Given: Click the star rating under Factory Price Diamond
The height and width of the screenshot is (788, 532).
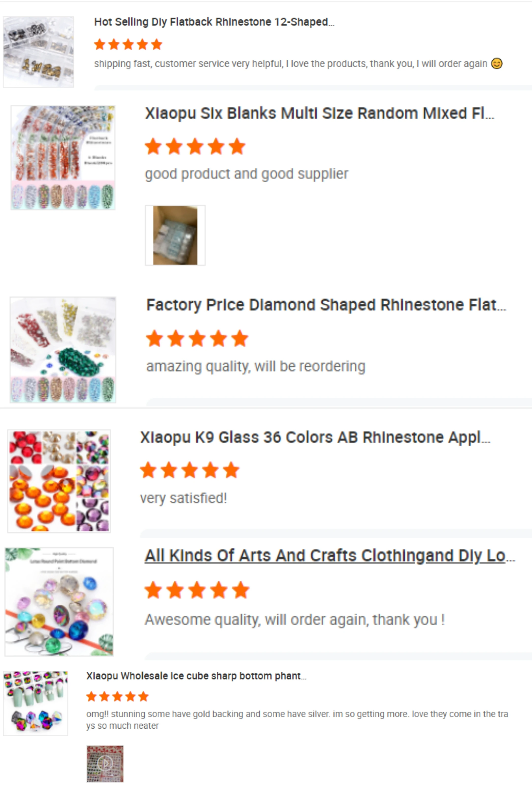Looking at the screenshot, I should [x=197, y=339].
